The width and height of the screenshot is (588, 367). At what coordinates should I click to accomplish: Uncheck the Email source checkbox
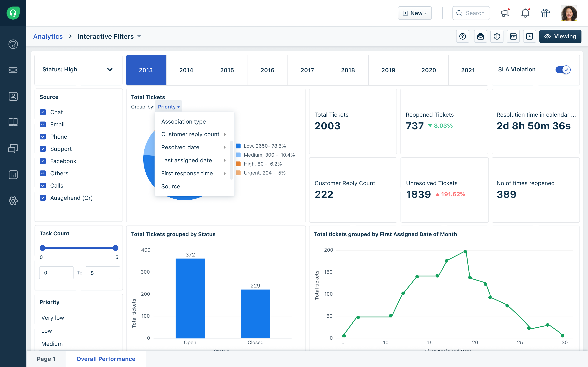[43, 124]
